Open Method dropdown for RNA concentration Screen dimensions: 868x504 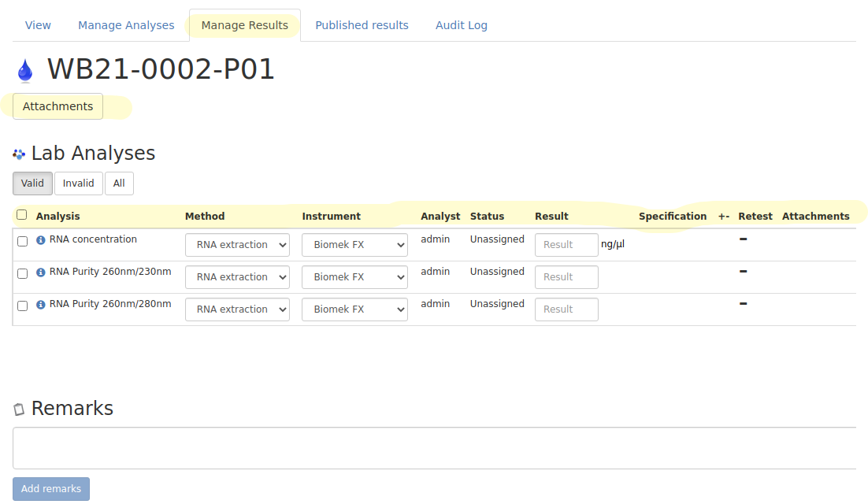[x=237, y=244]
